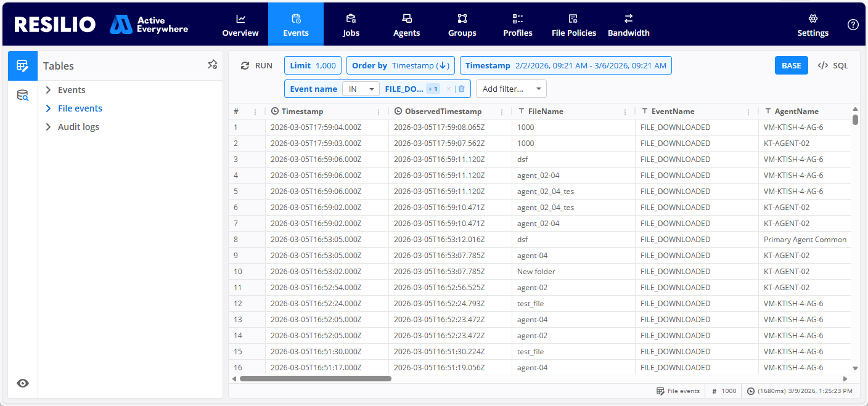Switch to SQL query mode
This screenshot has height=406, width=868.
(x=833, y=66)
